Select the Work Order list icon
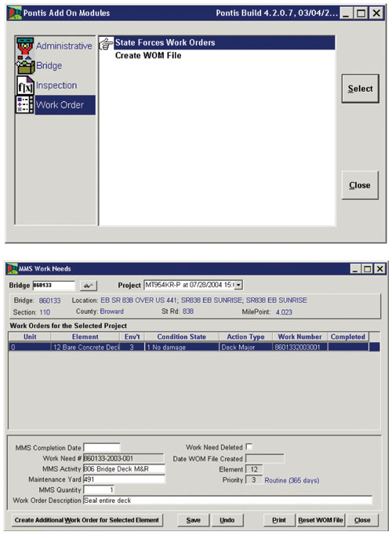392x539 pixels. [x=25, y=105]
